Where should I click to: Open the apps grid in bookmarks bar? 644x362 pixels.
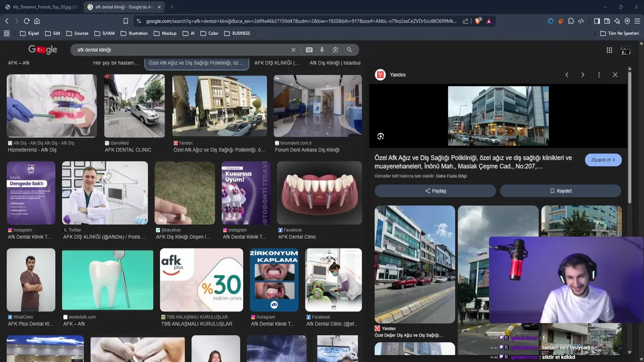(x=7, y=33)
